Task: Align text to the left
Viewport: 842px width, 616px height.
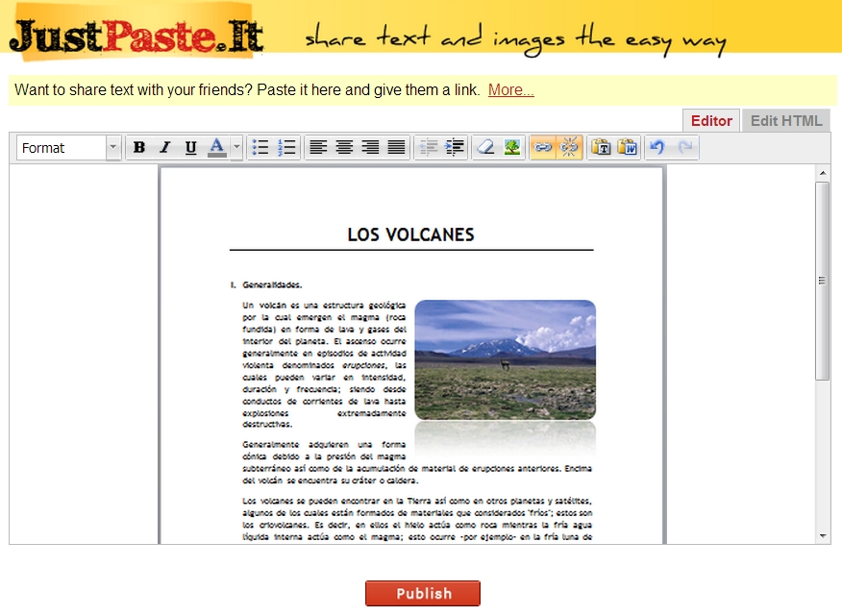Action: point(318,148)
